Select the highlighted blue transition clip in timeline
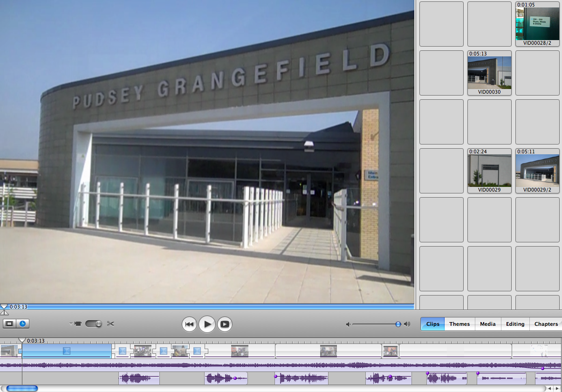Viewport: 562px width, 392px height. click(x=67, y=351)
